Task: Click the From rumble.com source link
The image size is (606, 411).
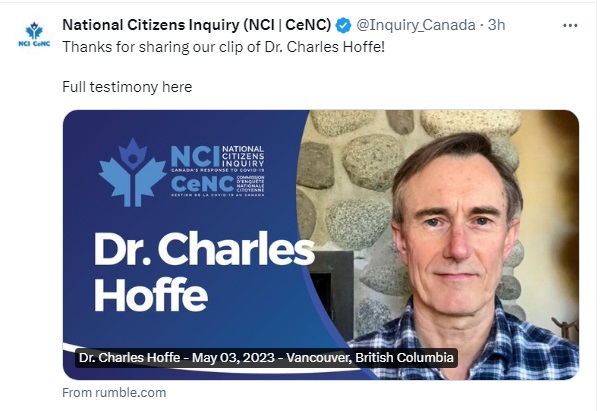Action: pos(114,392)
